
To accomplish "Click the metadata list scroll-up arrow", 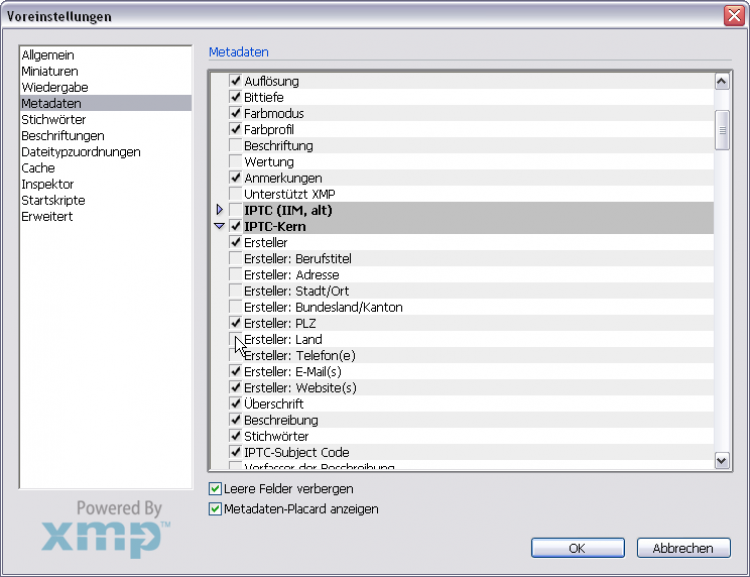I will pos(722,82).
